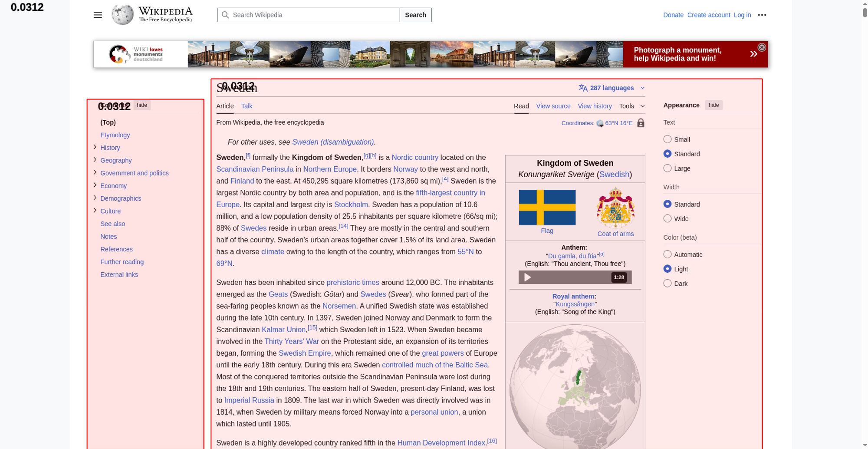This screenshot has width=868, height=449.
Task: Open the 287 languages dropdown
Action: 612,88
